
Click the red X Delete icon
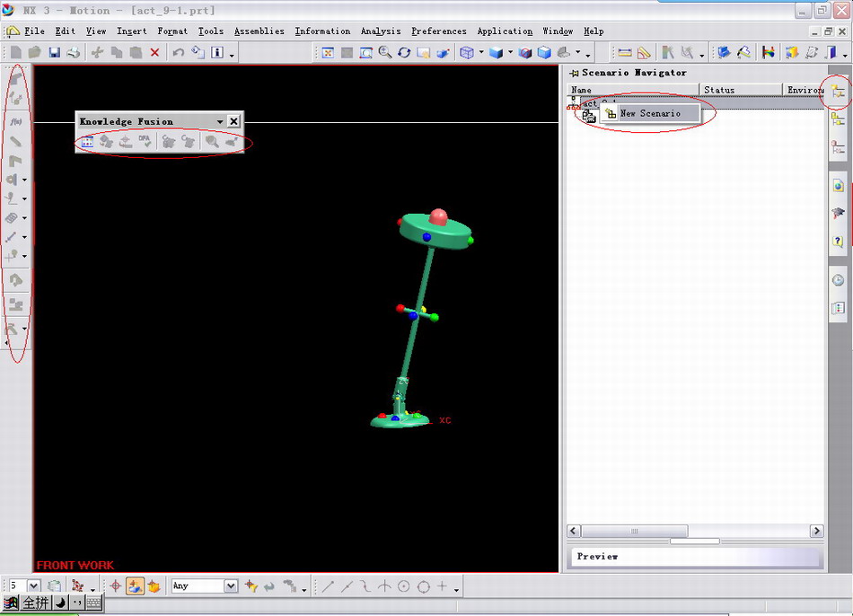[x=155, y=52]
